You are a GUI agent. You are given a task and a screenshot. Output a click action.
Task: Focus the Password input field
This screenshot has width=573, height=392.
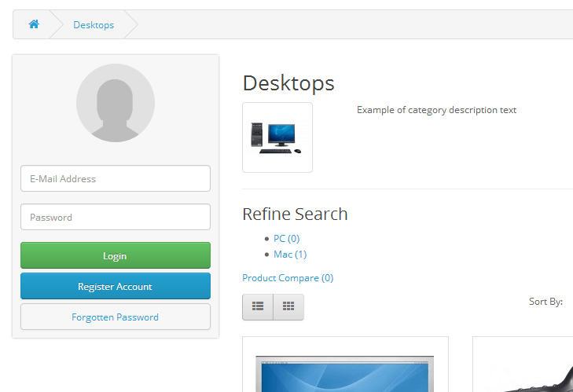point(116,217)
